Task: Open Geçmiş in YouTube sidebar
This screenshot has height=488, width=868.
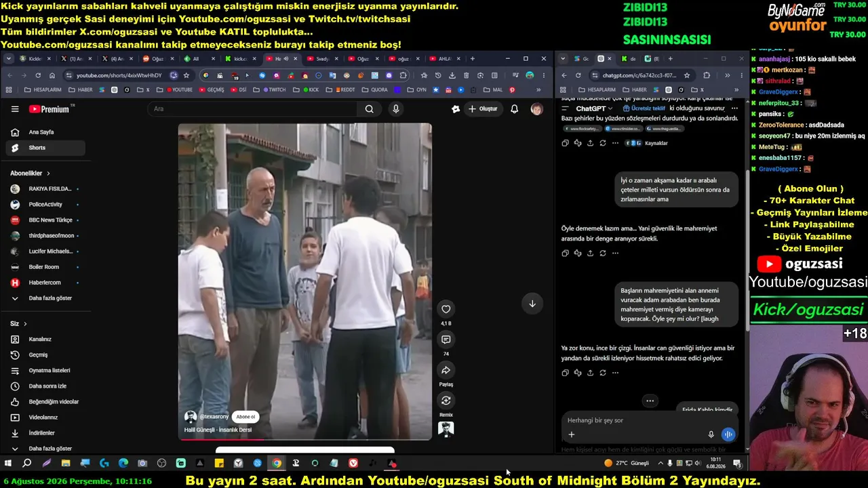Action: click(46, 355)
